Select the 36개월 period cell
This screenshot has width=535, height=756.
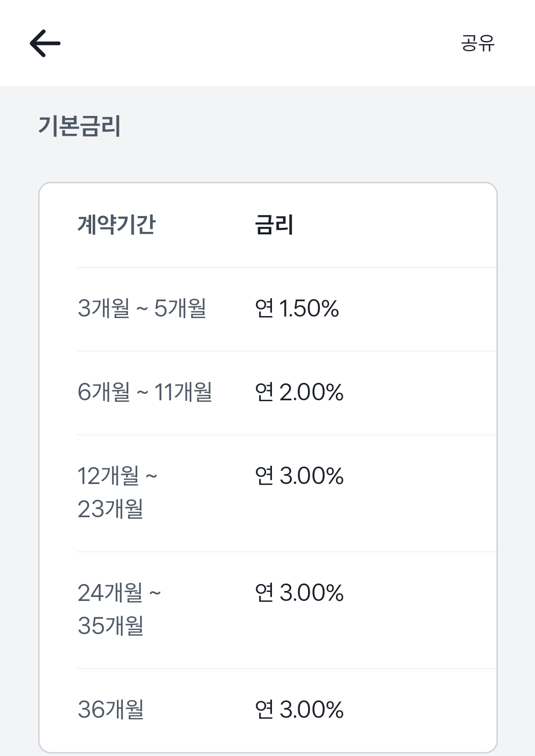click(111, 709)
